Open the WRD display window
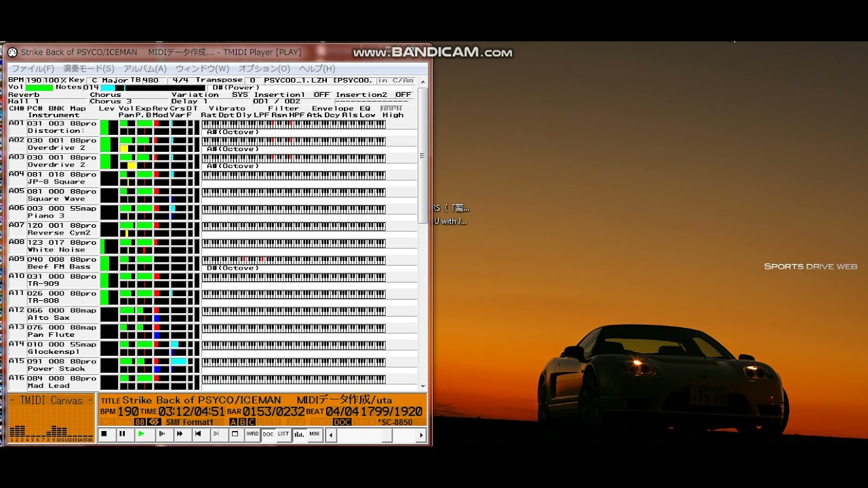The image size is (868, 488). tap(252, 434)
